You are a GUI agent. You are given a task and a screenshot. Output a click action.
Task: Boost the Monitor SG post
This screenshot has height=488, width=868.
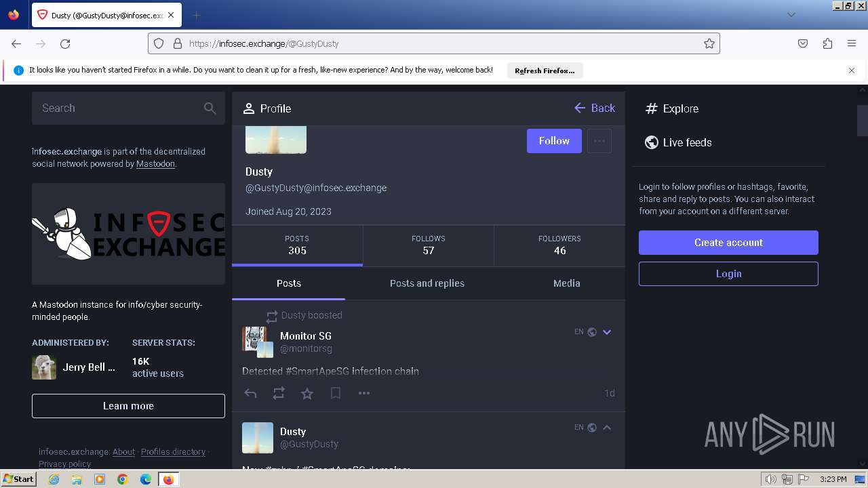tap(279, 393)
